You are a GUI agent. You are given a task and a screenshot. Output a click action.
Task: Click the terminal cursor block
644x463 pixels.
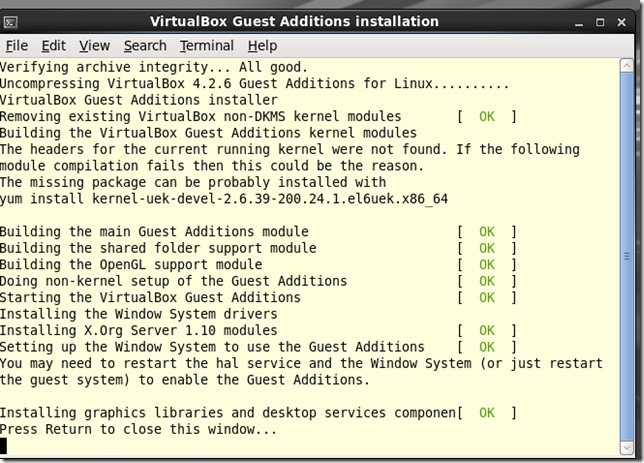coord(4,445)
